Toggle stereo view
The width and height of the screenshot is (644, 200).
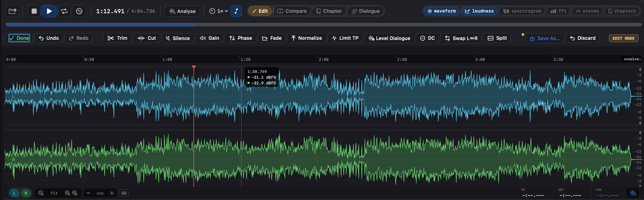(587, 11)
